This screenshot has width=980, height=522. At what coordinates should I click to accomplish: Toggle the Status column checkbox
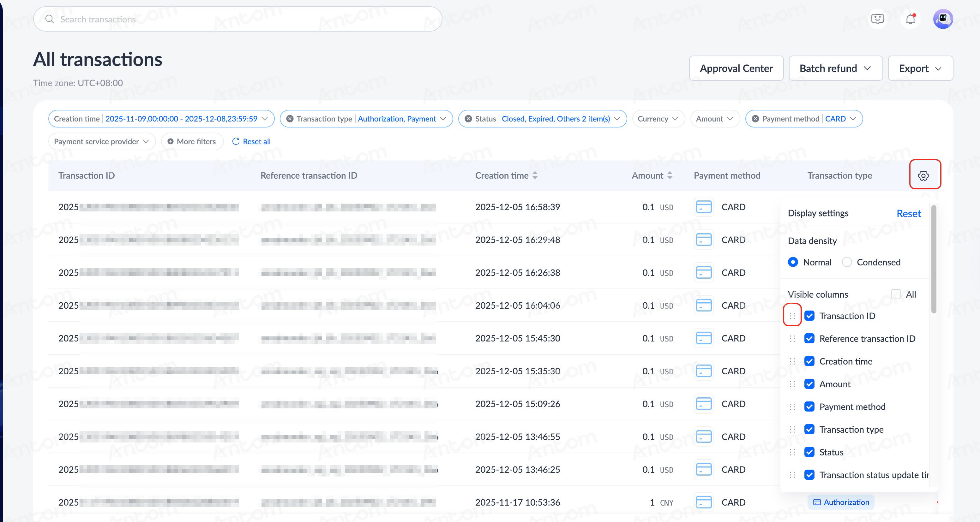pos(809,452)
